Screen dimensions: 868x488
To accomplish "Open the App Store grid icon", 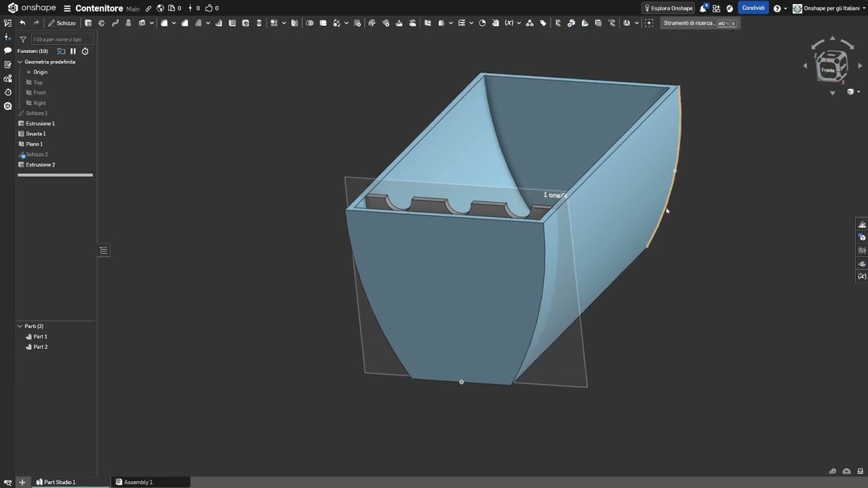I will (716, 8).
